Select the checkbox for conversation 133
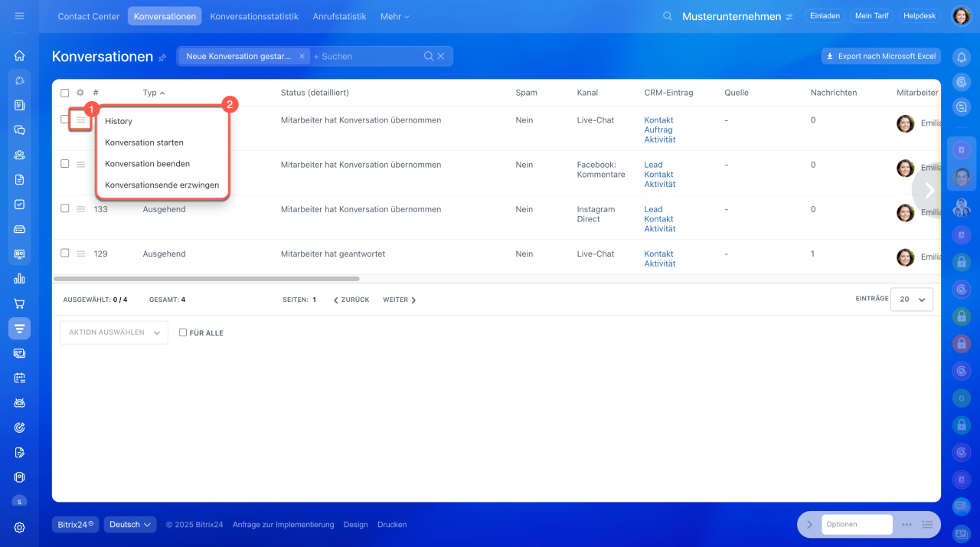This screenshot has width=980, height=547. pos(64,208)
